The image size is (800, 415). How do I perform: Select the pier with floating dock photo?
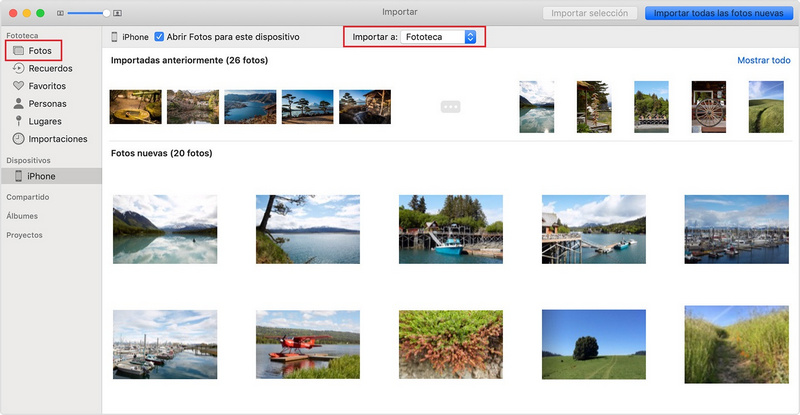click(594, 229)
